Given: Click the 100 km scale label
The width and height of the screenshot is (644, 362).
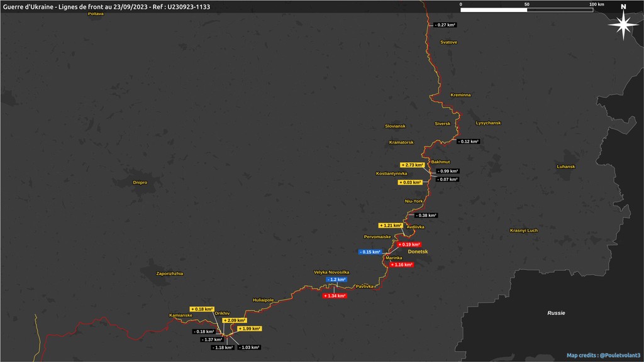Looking at the screenshot, I should [597, 4].
